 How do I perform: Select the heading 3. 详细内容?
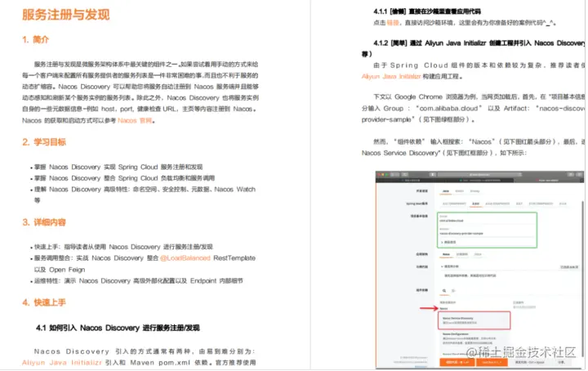[x=44, y=222]
